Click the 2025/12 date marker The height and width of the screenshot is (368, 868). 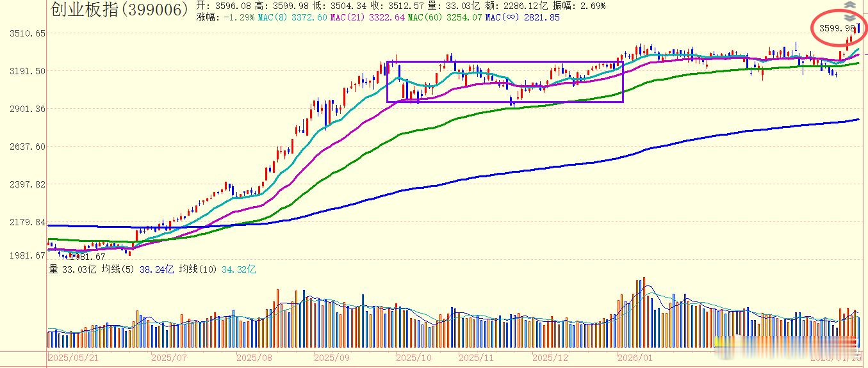[x=550, y=357]
